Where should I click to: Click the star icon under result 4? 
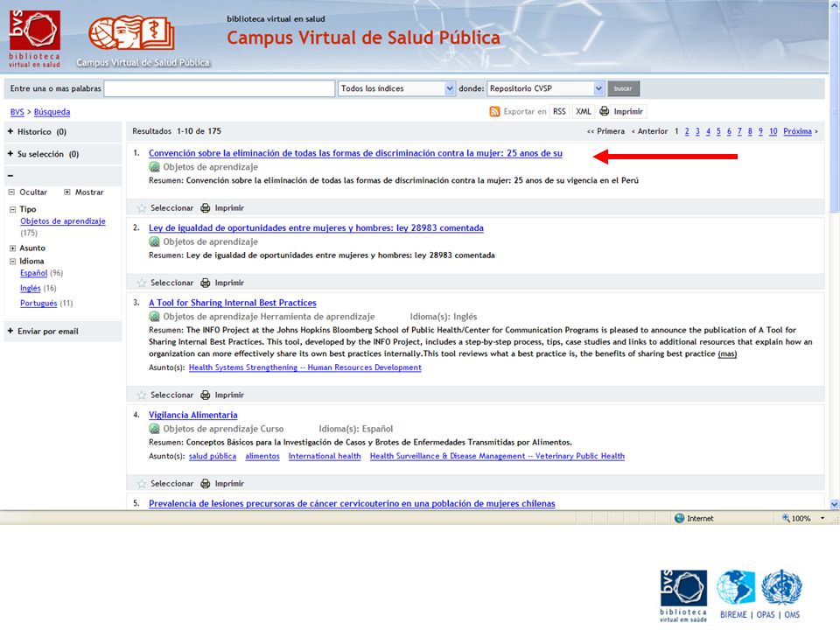pyautogui.click(x=142, y=483)
